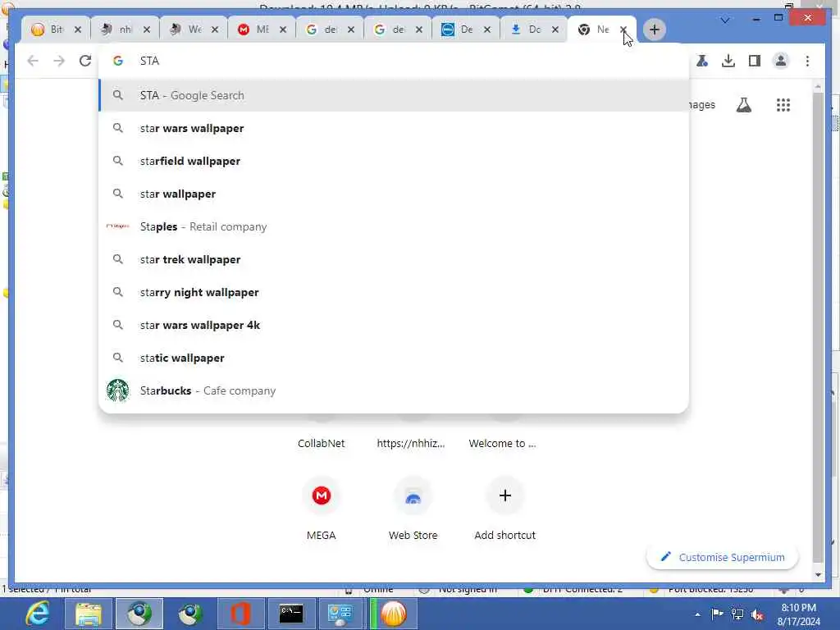The width and height of the screenshot is (840, 630).
Task: Pick star trek wallpaper suggestion
Action: (x=394, y=259)
